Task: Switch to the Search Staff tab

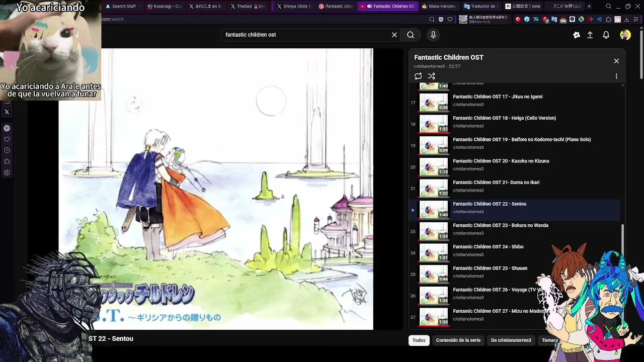Action: [122, 6]
